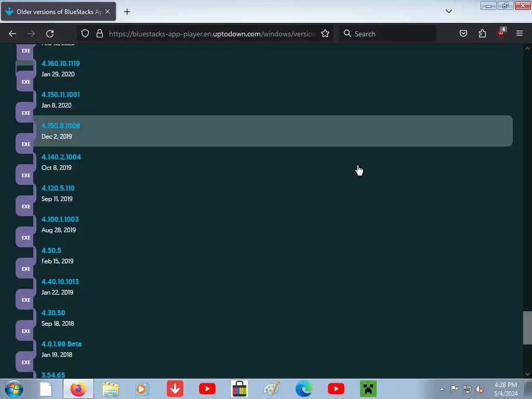This screenshot has width=532, height=399.
Task: Open the store shopping bag icon
Action: 240,389
